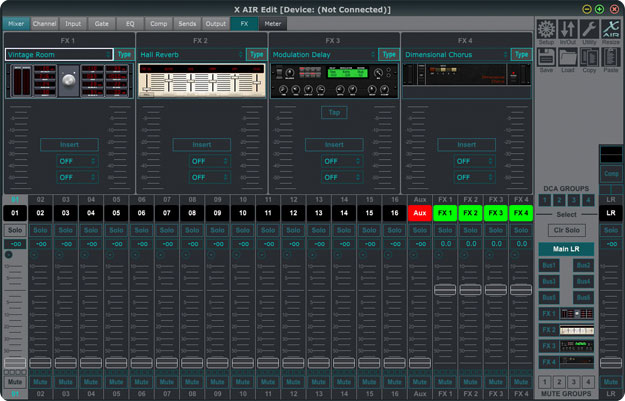This screenshot has width=625, height=401.
Task: Mute the LR main channel
Action: coord(611,382)
